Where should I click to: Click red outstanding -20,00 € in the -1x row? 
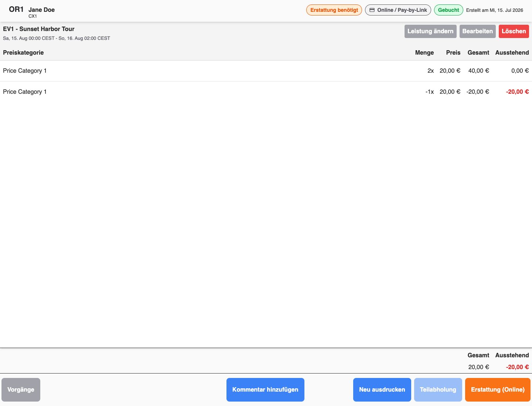click(x=517, y=92)
